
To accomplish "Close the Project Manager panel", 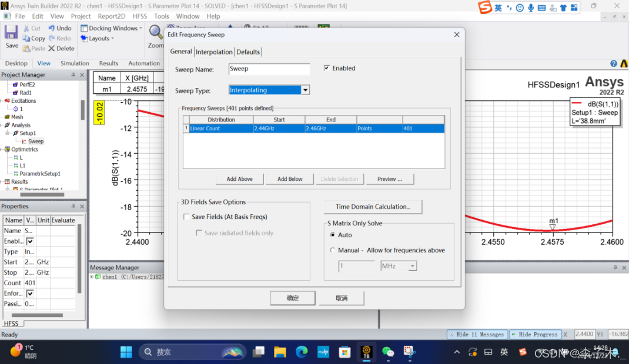I will coord(82,75).
